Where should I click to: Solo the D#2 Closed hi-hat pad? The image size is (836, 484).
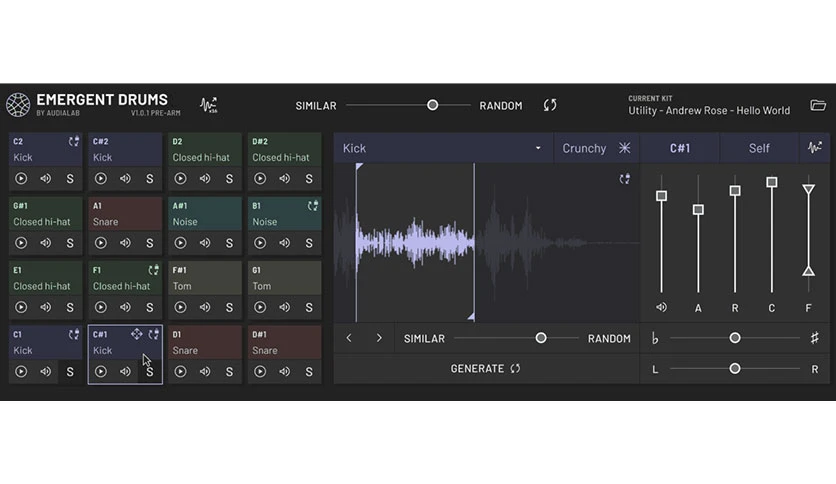[309, 179]
